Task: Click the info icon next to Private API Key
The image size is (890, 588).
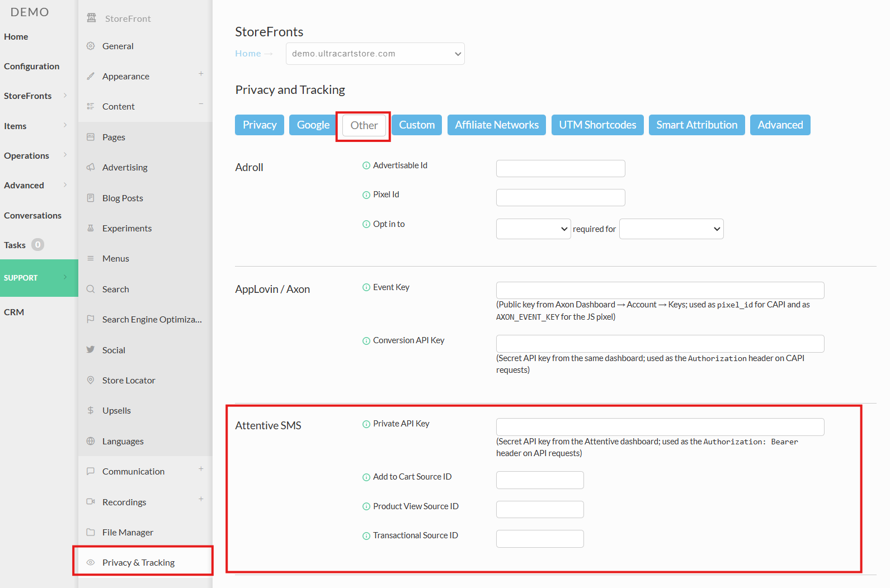Action: [x=366, y=424]
